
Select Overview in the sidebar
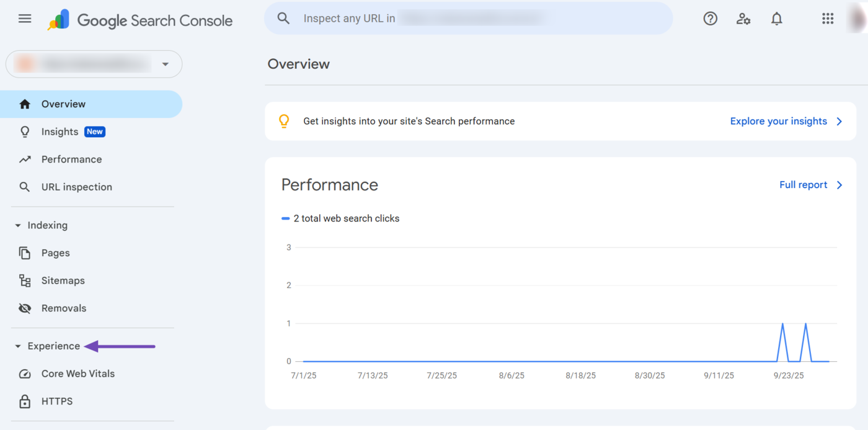coord(63,104)
